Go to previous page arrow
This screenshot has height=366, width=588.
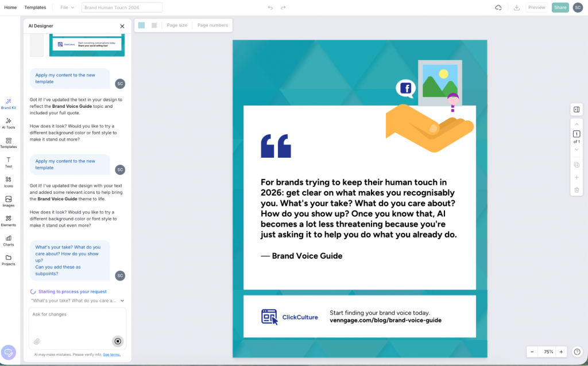(x=577, y=124)
